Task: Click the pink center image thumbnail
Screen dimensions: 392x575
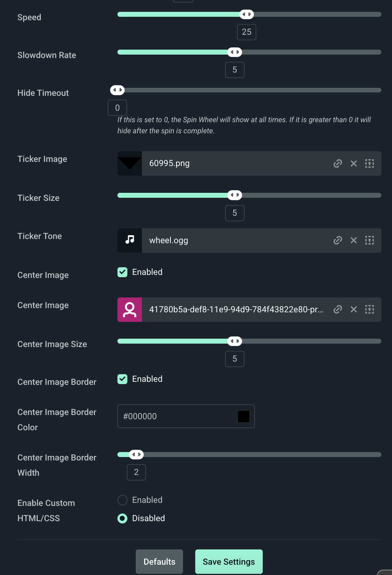Action: pos(130,310)
